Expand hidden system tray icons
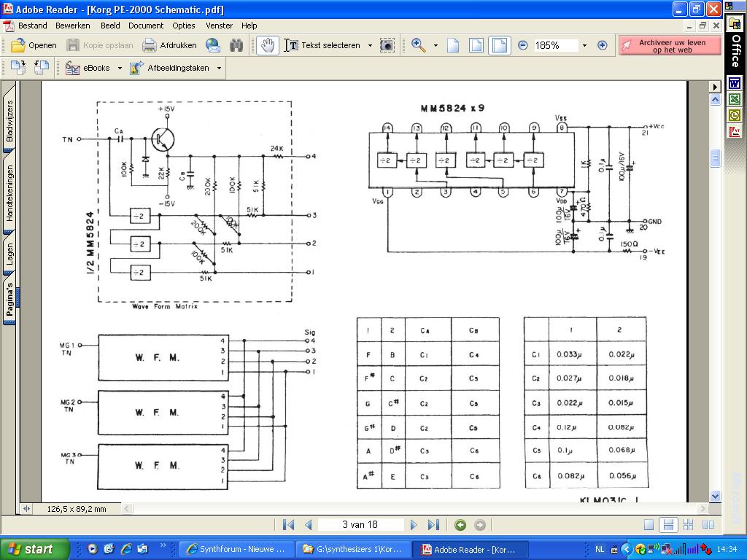Viewport: 747px width, 560px height. pyautogui.click(x=627, y=549)
